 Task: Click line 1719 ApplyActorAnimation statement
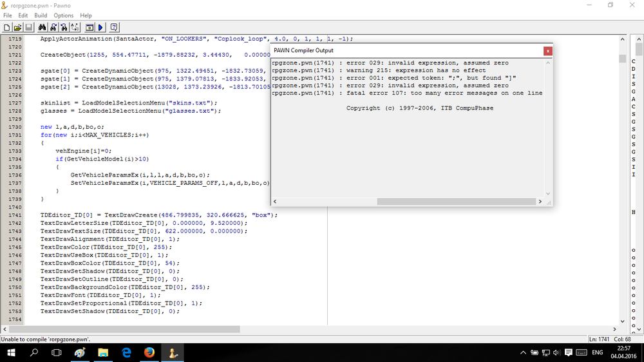(196, 39)
